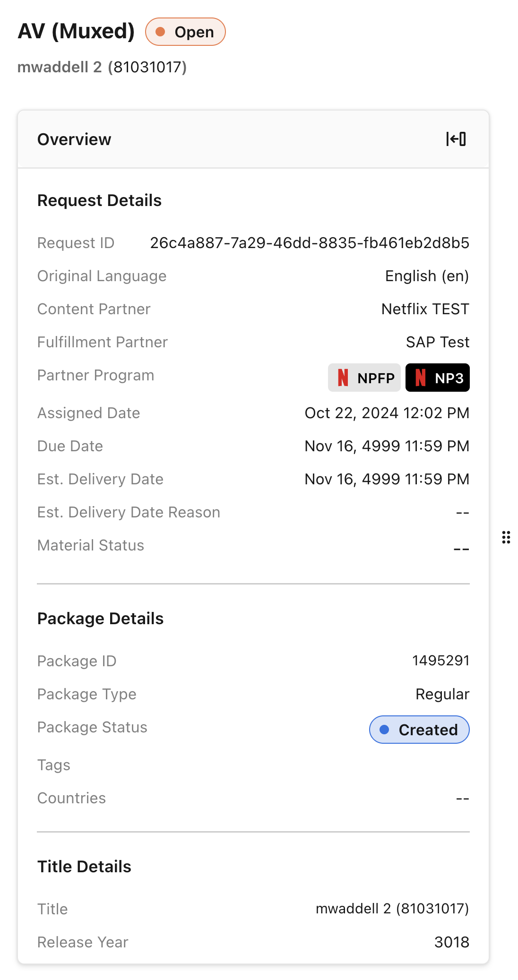The image size is (518, 980).
Task: Grab the drag handle dots beside the panel
Action: [506, 537]
